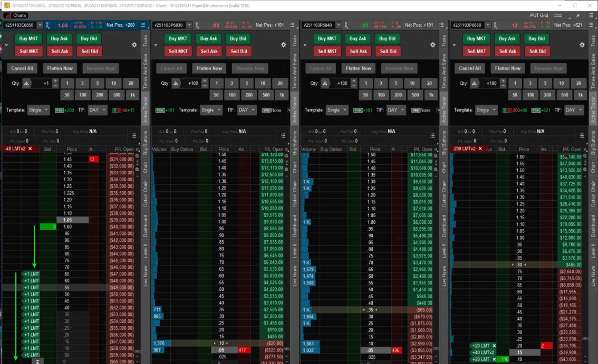Increase quantity with plus stepper in C6850 panel
Screen dimensions: 598x364
pyautogui.click(x=55, y=81)
